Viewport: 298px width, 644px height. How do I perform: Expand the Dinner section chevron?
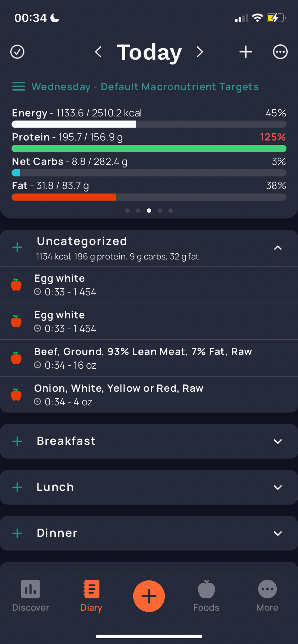278,533
